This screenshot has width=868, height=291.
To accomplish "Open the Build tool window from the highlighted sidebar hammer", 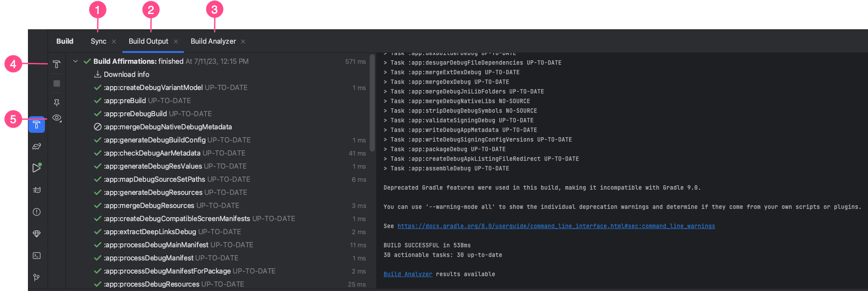I will coord(37,125).
